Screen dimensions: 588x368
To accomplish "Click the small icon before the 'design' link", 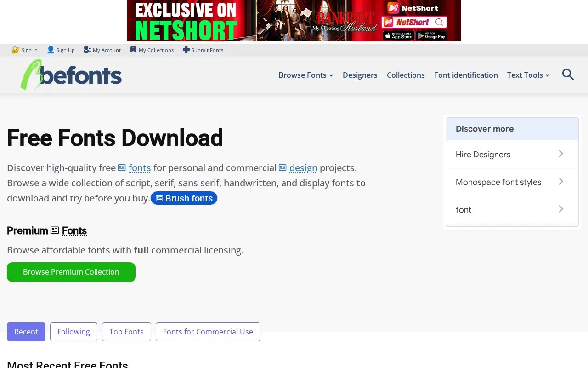I will tap(283, 168).
